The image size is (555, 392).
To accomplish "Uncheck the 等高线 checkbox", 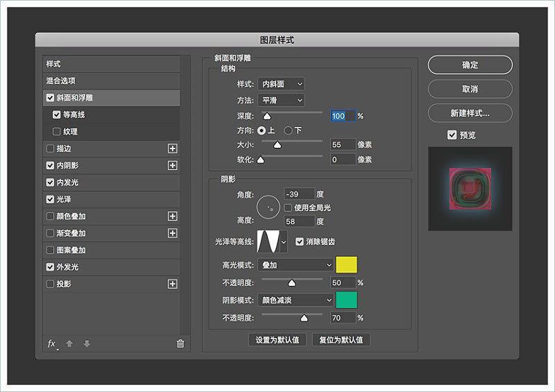I will pos(57,114).
